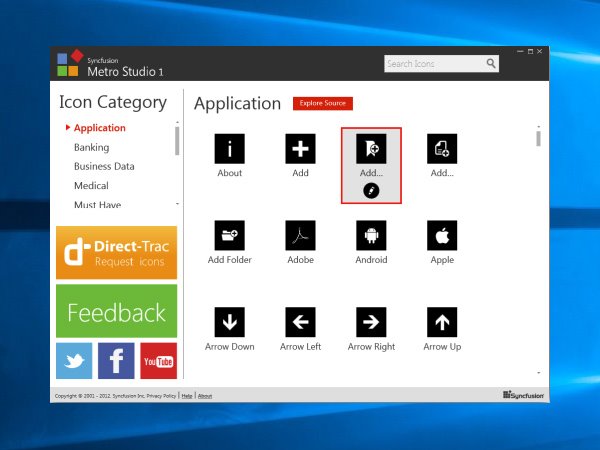Select the Banking category
The height and width of the screenshot is (450, 600).
coord(91,147)
